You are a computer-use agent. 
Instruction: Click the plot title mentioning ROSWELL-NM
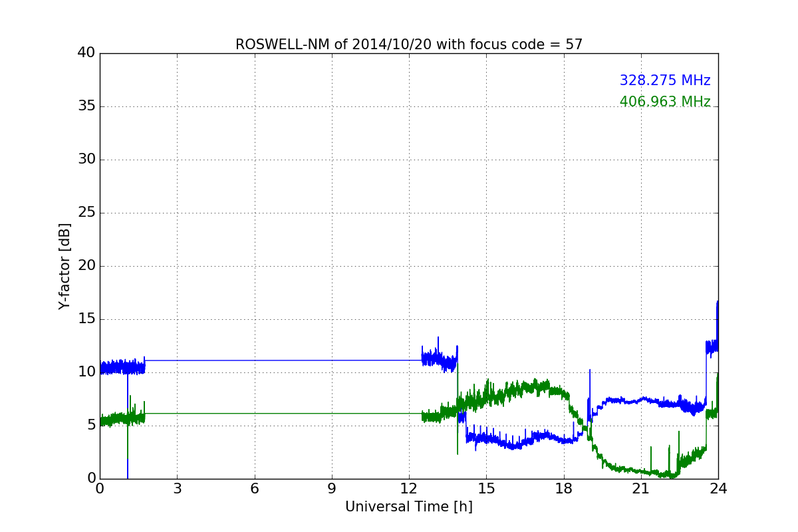tap(409, 45)
